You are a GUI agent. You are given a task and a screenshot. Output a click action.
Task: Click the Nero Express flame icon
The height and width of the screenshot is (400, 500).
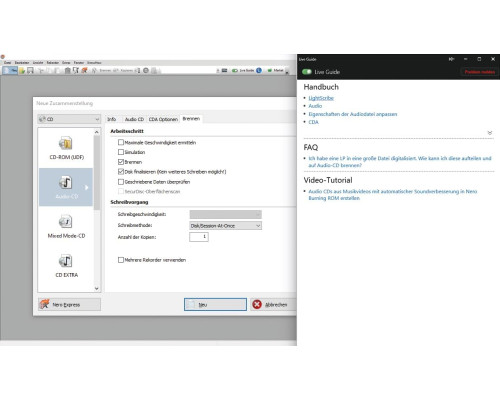pyautogui.click(x=45, y=304)
